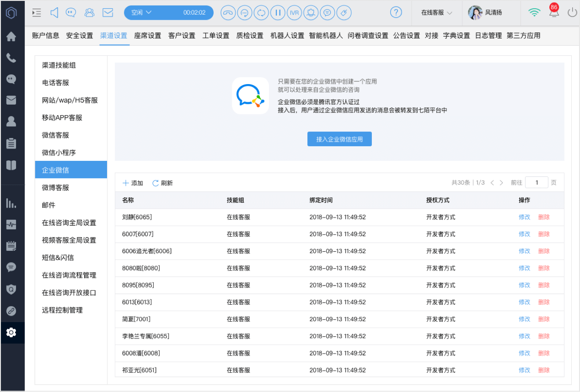Click 修改 for 刘静[6065] row
Viewport: 580px width, 392px height.
click(x=524, y=217)
